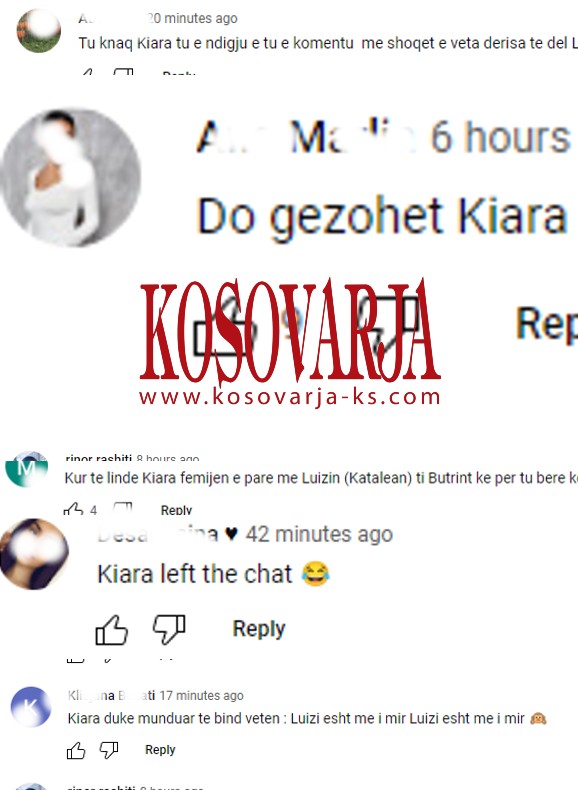The width and height of the screenshot is (578, 790).
Task: Open the teal M avatar of rinor rashiti
Action: pyautogui.click(x=26, y=469)
